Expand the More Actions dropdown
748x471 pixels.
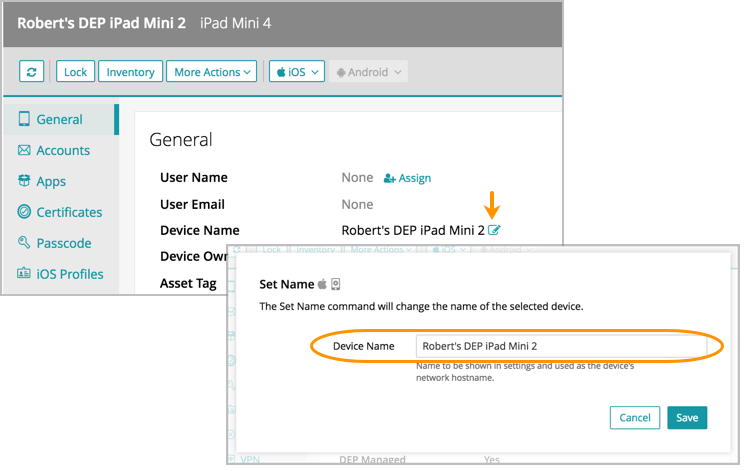(212, 72)
